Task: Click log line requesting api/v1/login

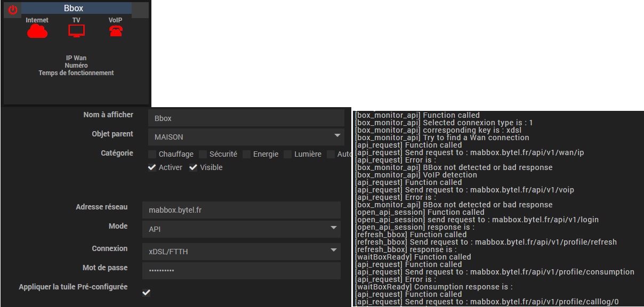Action: click(477, 220)
